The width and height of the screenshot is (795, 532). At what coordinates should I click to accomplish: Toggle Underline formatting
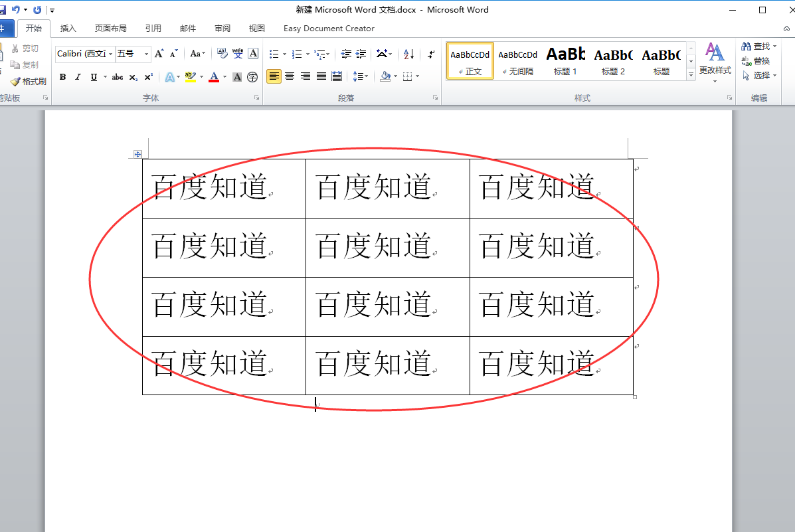click(x=94, y=77)
